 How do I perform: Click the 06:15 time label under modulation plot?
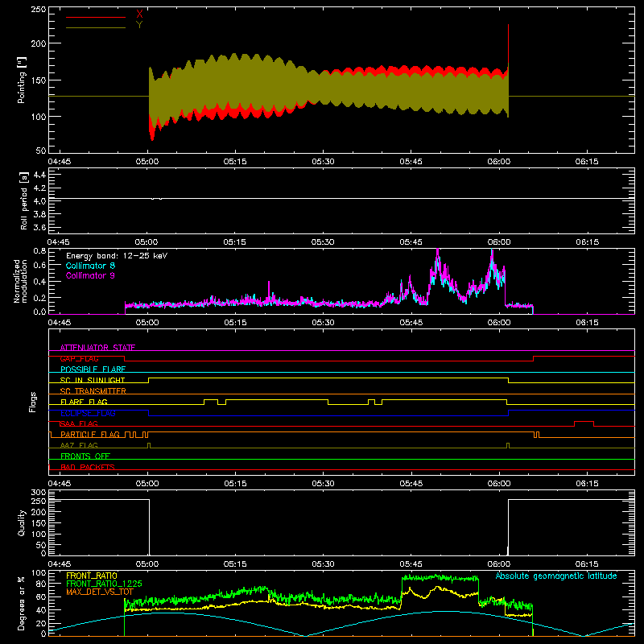pyautogui.click(x=587, y=323)
